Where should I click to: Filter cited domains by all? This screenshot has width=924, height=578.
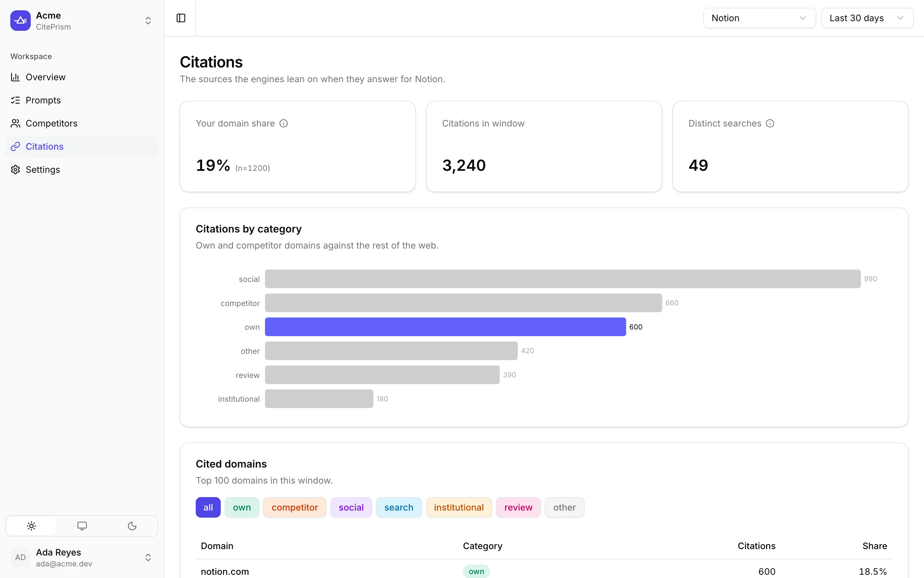[x=208, y=507]
